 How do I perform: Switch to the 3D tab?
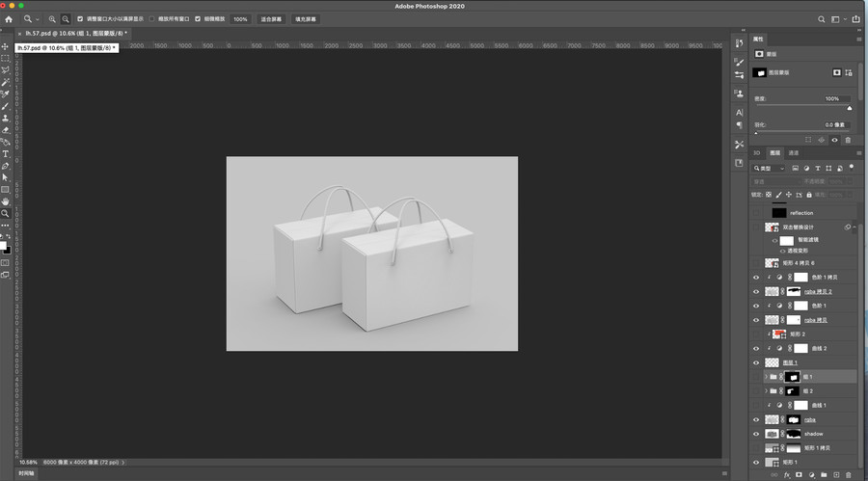coord(757,153)
